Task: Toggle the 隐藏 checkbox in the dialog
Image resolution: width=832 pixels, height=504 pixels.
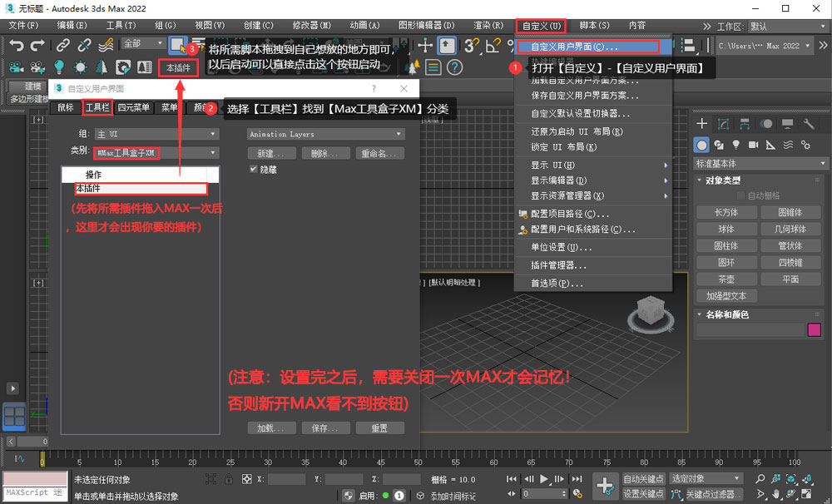Action: pos(253,169)
